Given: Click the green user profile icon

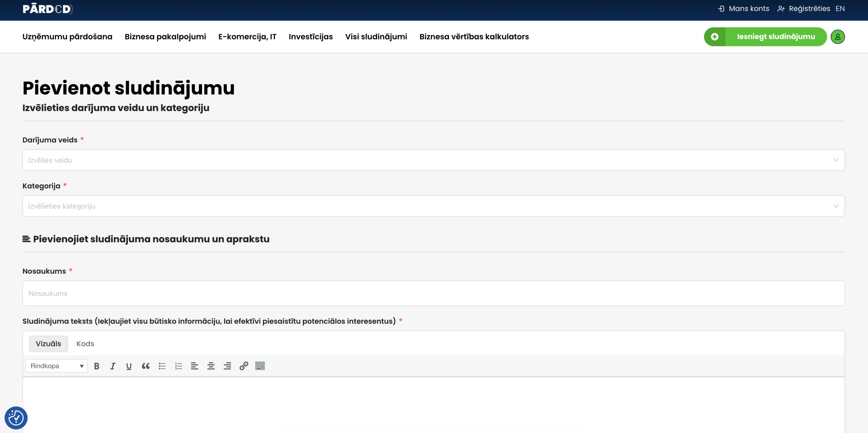Looking at the screenshot, I should 837,37.
